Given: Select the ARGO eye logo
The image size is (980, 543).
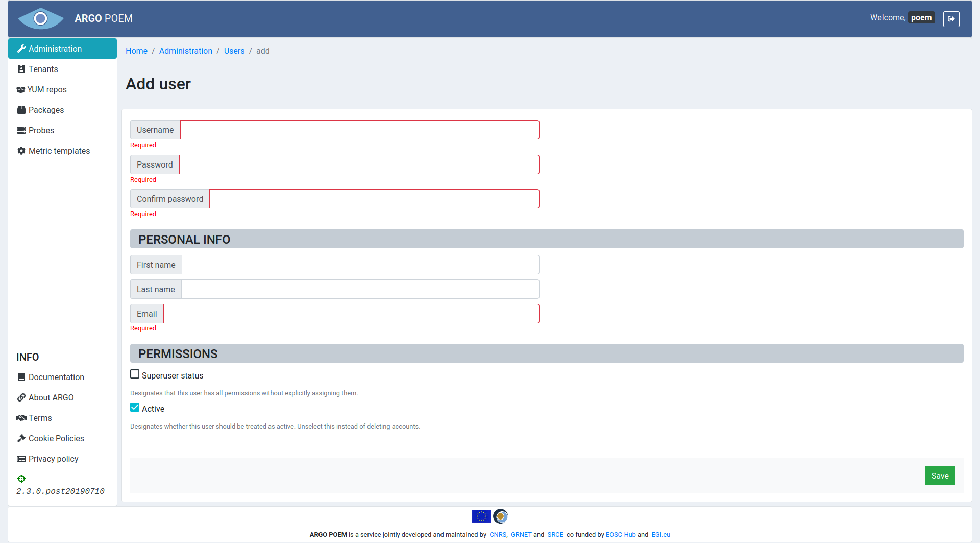Looking at the screenshot, I should [41, 18].
